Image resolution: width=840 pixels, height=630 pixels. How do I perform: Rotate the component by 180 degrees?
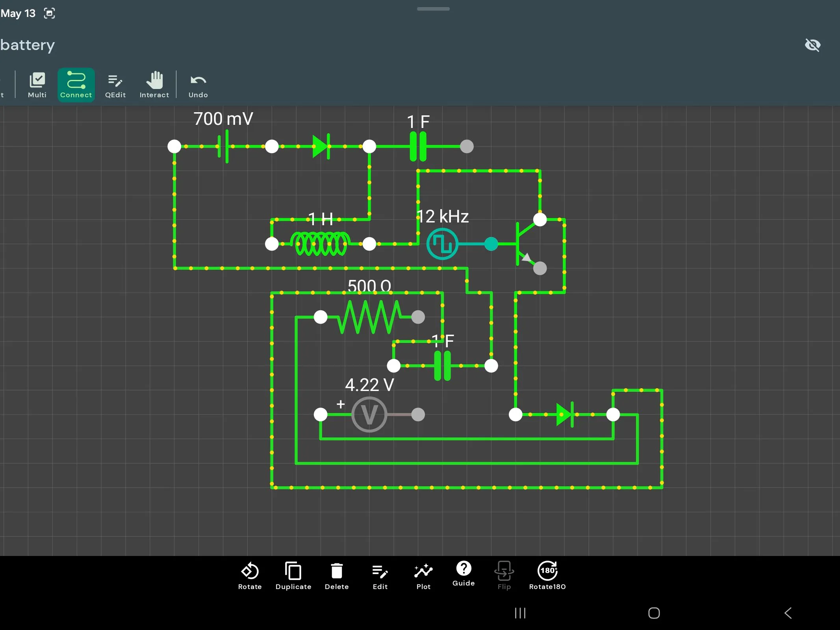click(547, 576)
